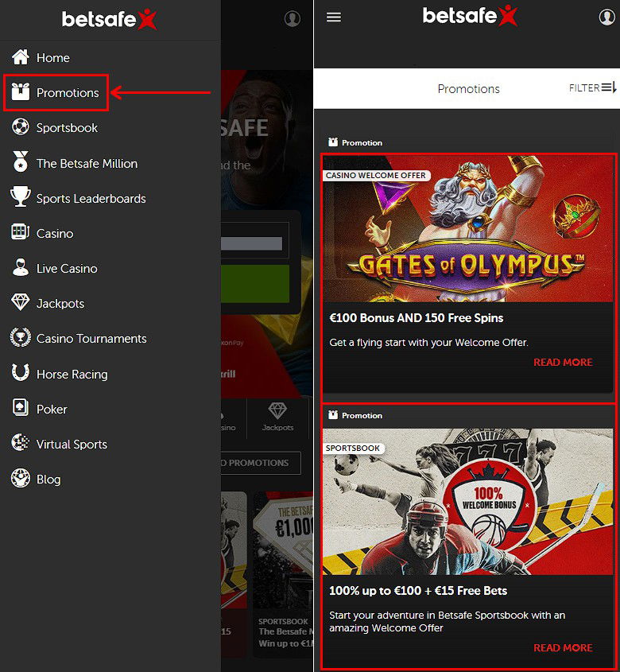Open Poker from the sidebar menu
The width and height of the screenshot is (620, 672).
coord(52,410)
